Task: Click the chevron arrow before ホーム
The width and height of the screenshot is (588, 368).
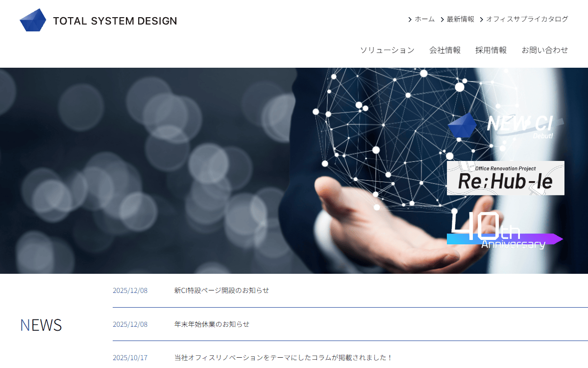Action: point(410,20)
